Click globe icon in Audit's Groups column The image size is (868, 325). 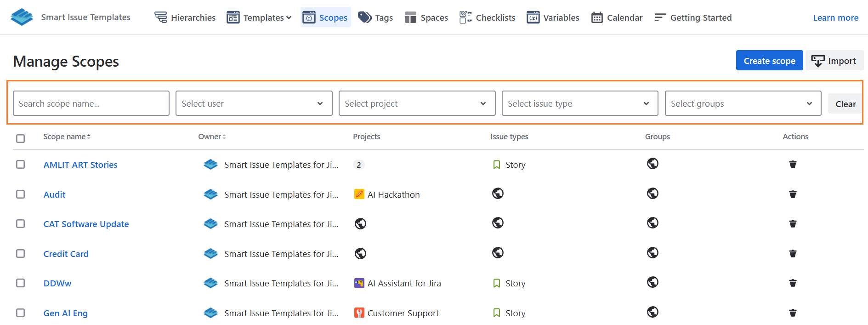pos(652,194)
